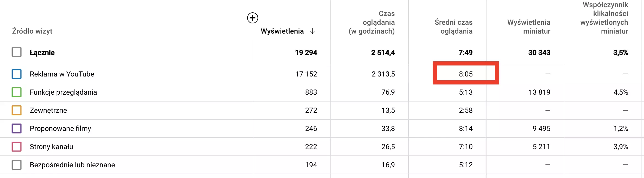The width and height of the screenshot is (644, 178).
Task: Select the orange Zewnętrzne checkbox
Action: (17, 110)
